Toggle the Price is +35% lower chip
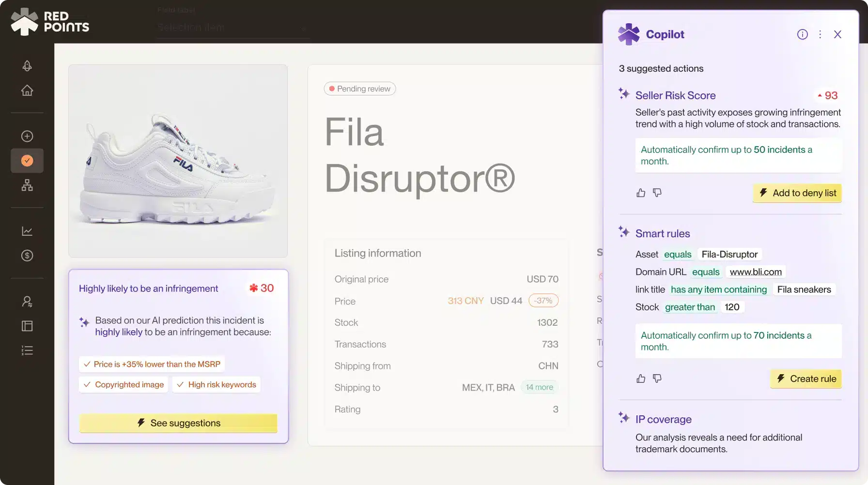868x485 pixels. tap(152, 364)
